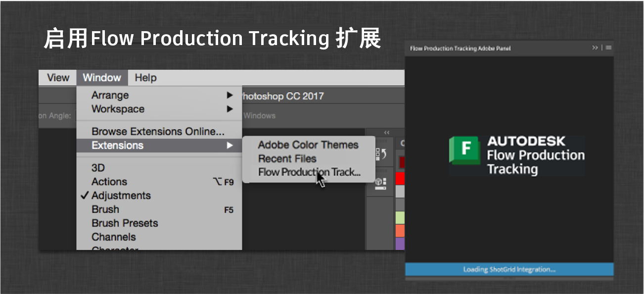Expand the panel using the >> icon
The height and width of the screenshot is (294, 644).
click(595, 48)
